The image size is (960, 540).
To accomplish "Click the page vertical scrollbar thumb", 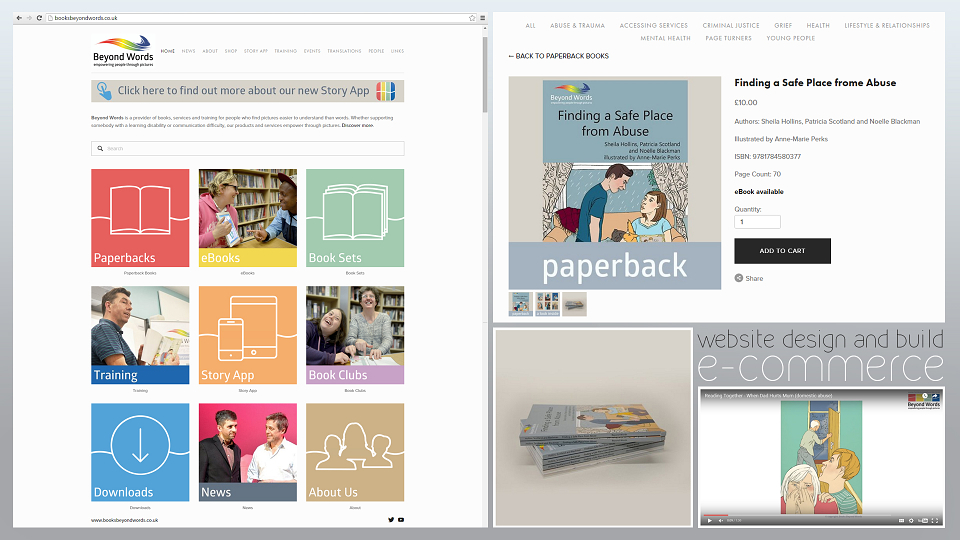I will pyautogui.click(x=485, y=73).
